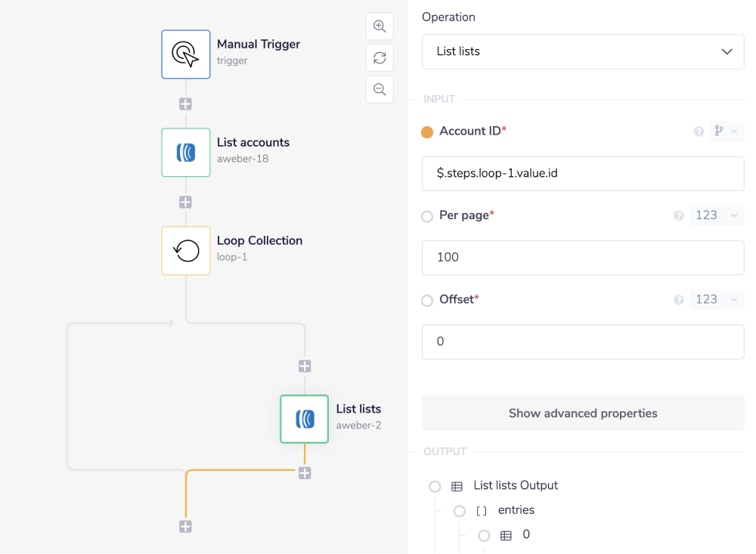
Task: Zoom out of the workflow canvas
Action: [380, 89]
